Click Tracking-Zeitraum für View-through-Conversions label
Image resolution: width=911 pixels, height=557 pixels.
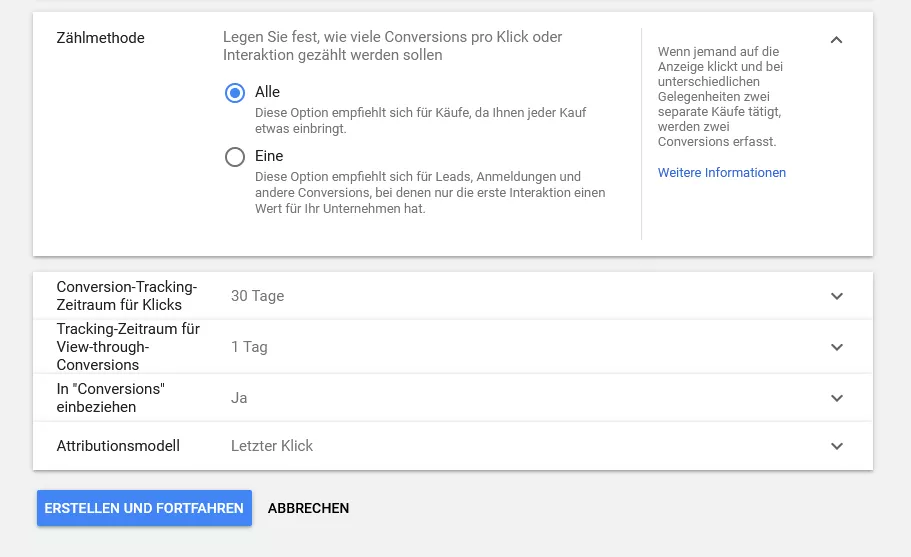128,347
